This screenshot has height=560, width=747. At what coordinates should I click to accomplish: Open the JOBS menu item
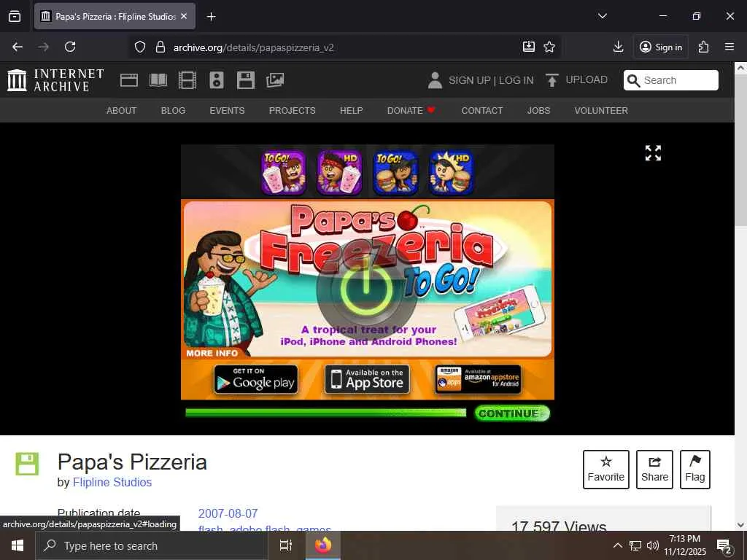(x=538, y=111)
